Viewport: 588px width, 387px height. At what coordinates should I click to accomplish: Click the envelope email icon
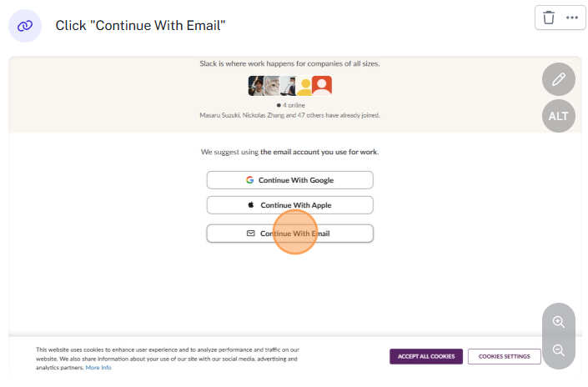tap(250, 234)
